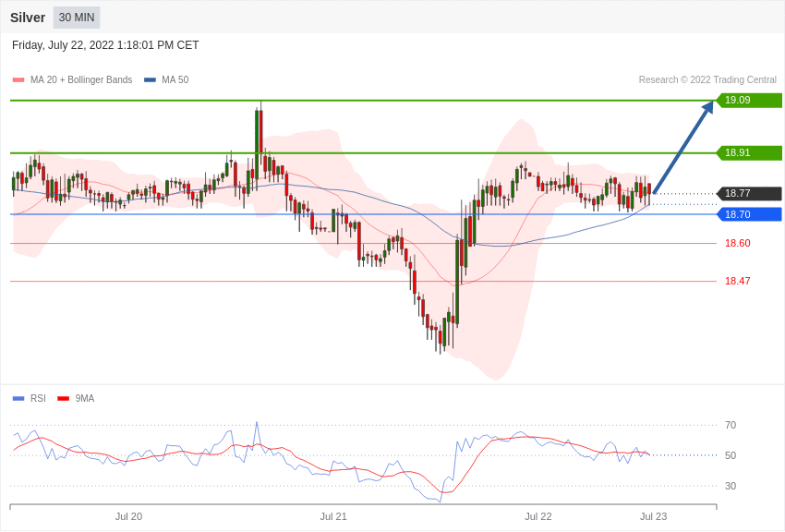
Task: Click the green 18.91 resistance price tag
Action: (749, 152)
